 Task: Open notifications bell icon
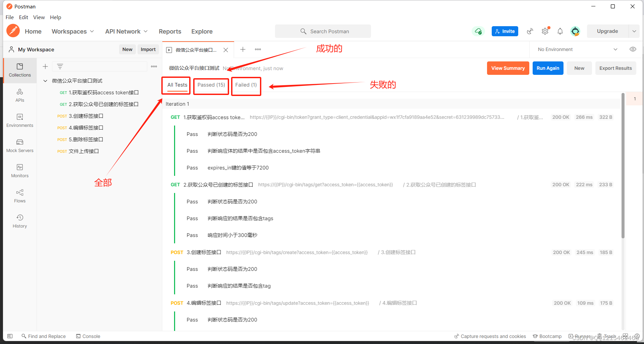pos(560,31)
